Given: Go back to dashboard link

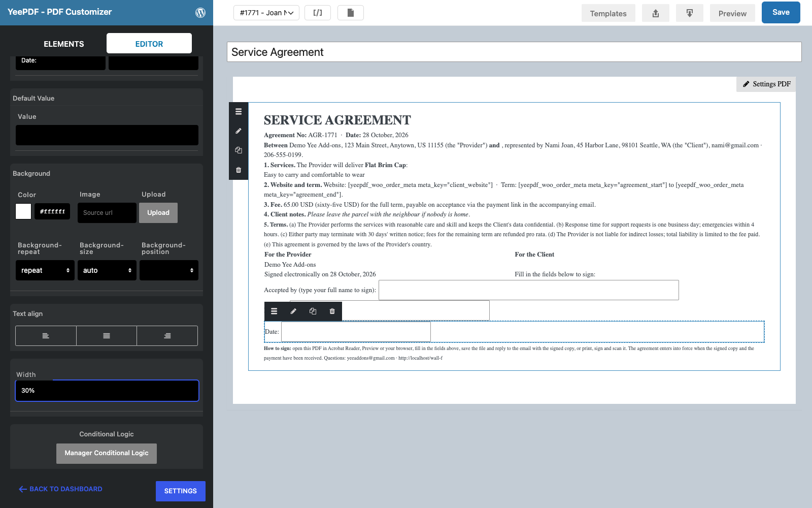Looking at the screenshot, I should point(60,489).
